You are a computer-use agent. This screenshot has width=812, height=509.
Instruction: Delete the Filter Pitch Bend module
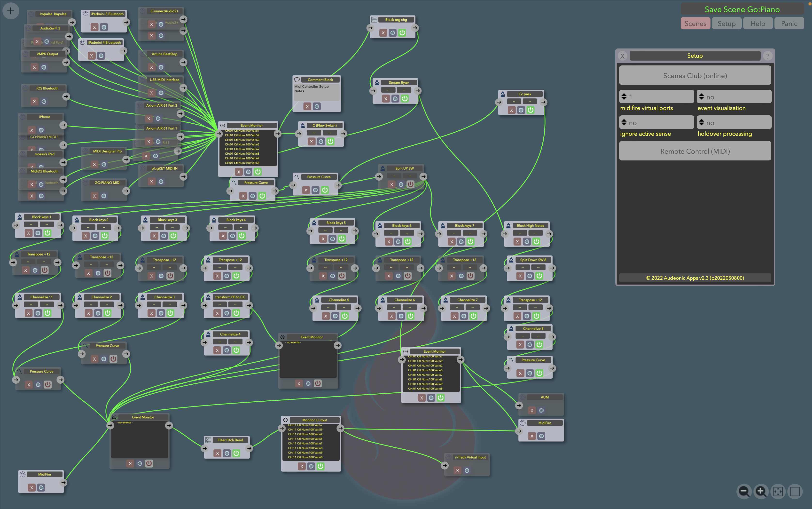217,453
